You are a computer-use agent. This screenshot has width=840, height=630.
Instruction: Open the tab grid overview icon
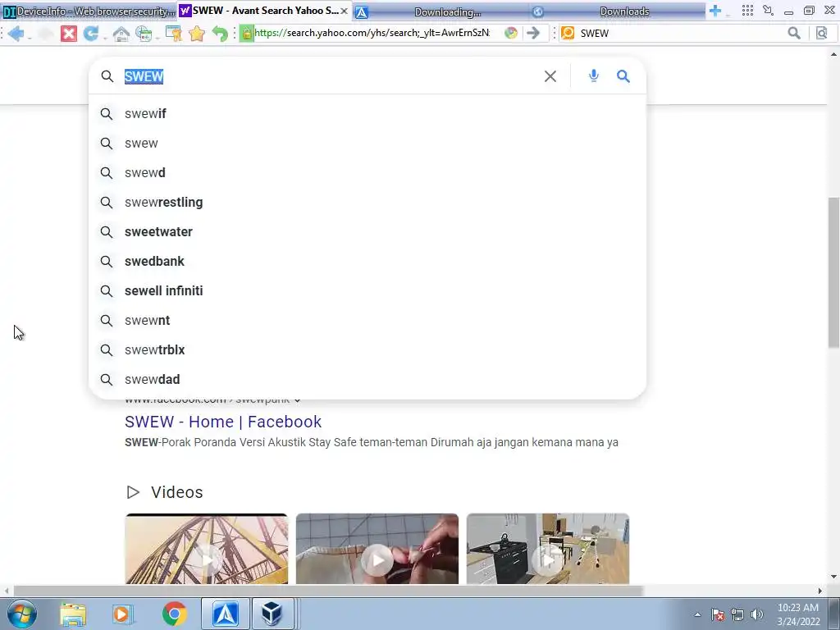tap(747, 10)
